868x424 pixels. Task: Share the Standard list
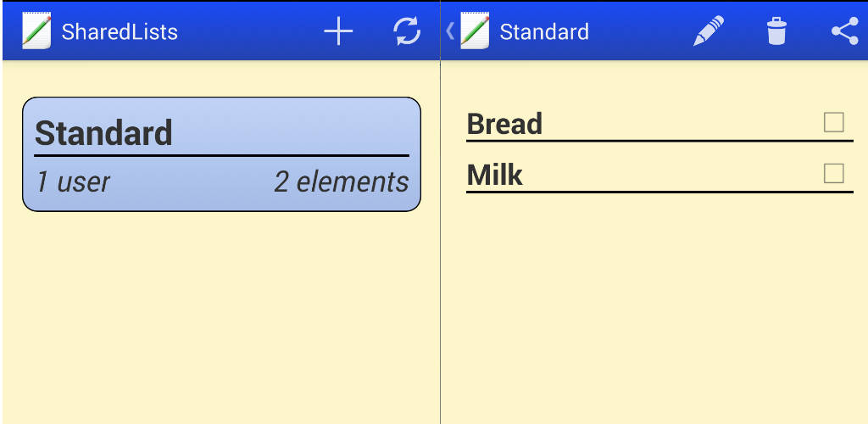tap(844, 32)
